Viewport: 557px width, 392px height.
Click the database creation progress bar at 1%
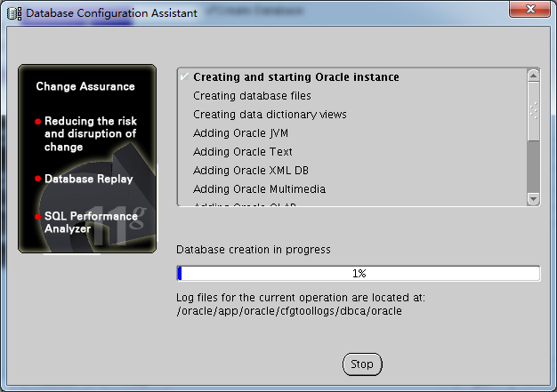click(x=359, y=274)
